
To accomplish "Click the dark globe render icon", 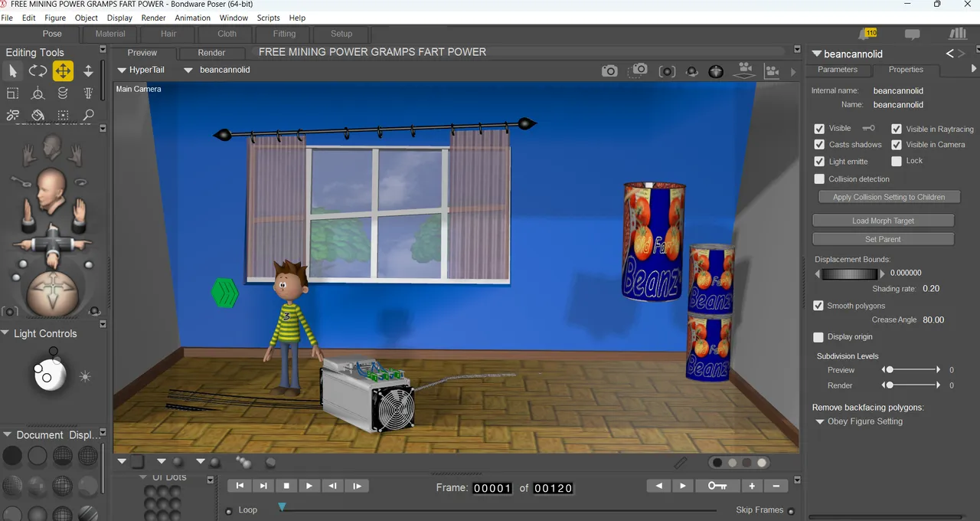I will click(x=716, y=71).
